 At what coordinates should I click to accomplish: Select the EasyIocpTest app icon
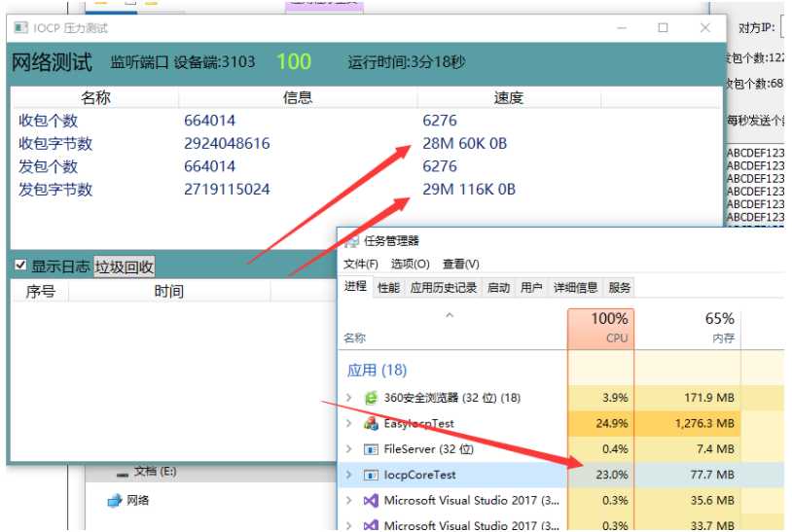coord(371,423)
